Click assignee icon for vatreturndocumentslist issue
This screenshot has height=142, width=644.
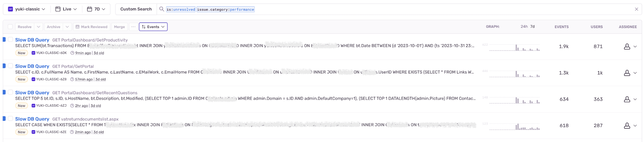pos(627,126)
